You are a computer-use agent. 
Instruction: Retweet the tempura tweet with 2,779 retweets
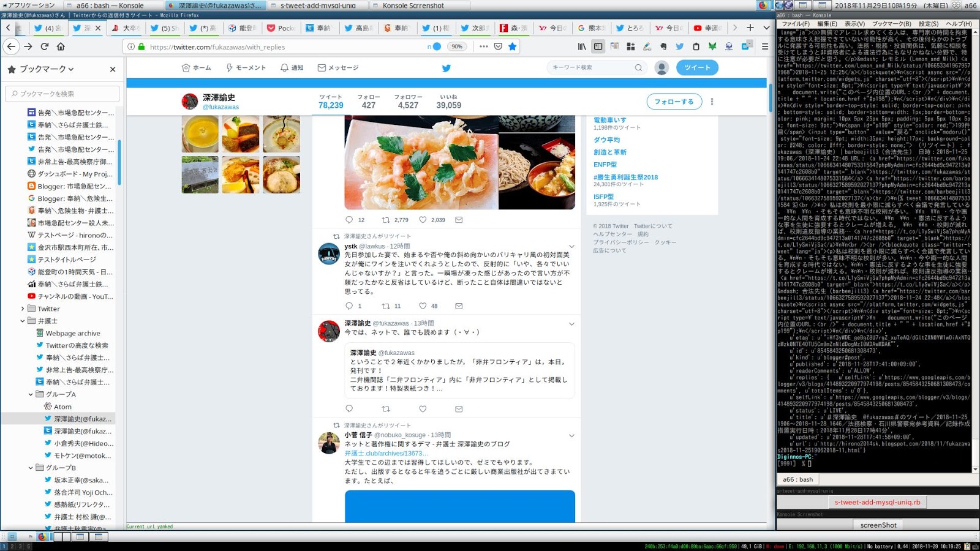tap(386, 220)
